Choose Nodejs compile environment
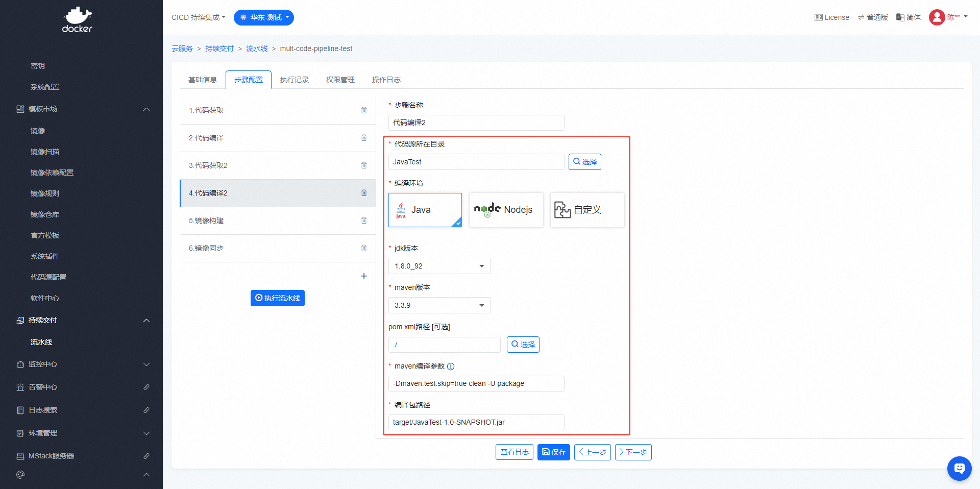The image size is (980, 489). point(506,210)
